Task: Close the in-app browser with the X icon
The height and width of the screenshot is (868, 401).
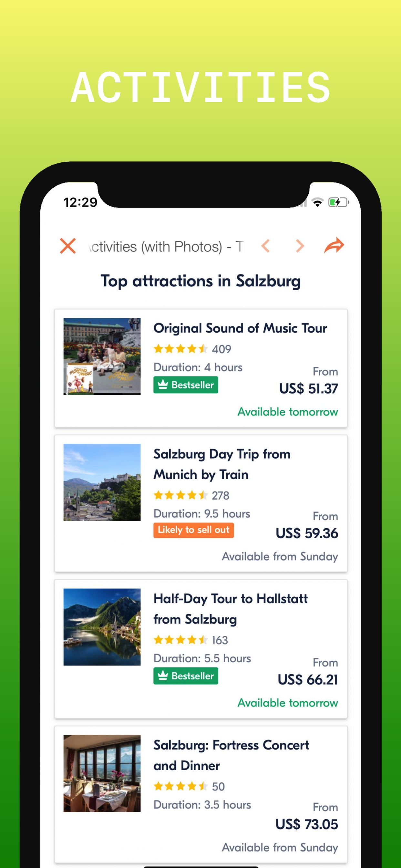Action: click(x=68, y=246)
